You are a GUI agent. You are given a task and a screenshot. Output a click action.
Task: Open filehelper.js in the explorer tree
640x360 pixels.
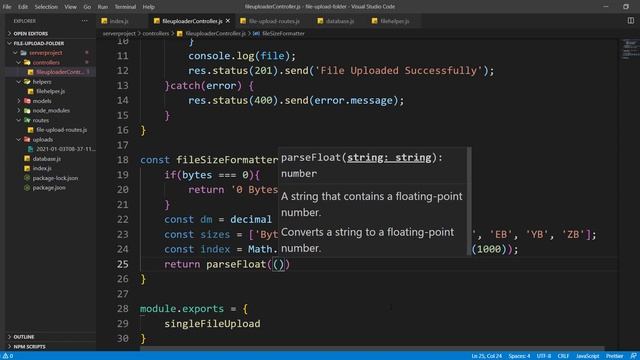tap(51, 91)
